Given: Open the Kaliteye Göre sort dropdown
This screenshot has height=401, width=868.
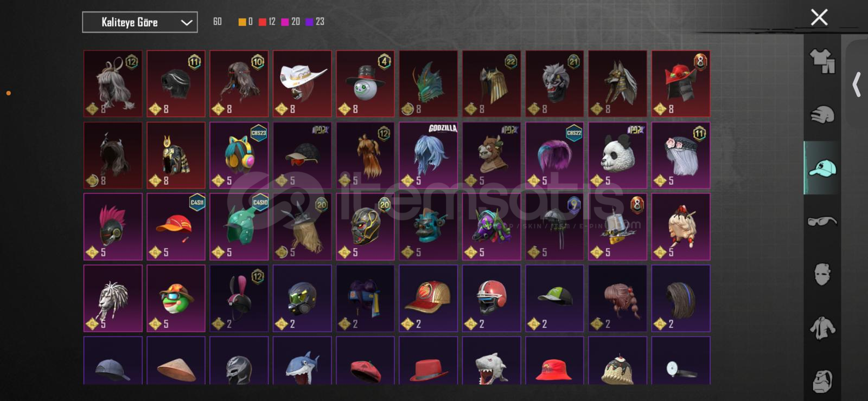Looking at the screenshot, I should click(x=140, y=22).
